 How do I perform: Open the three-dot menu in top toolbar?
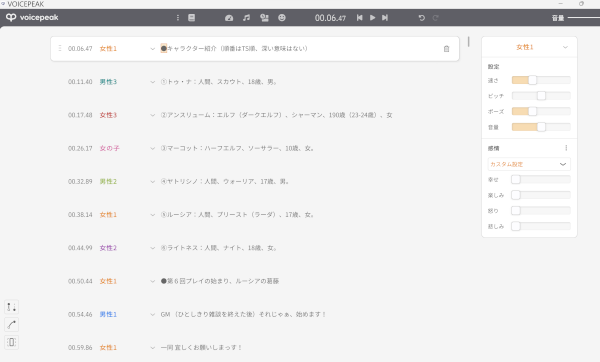pyautogui.click(x=178, y=18)
